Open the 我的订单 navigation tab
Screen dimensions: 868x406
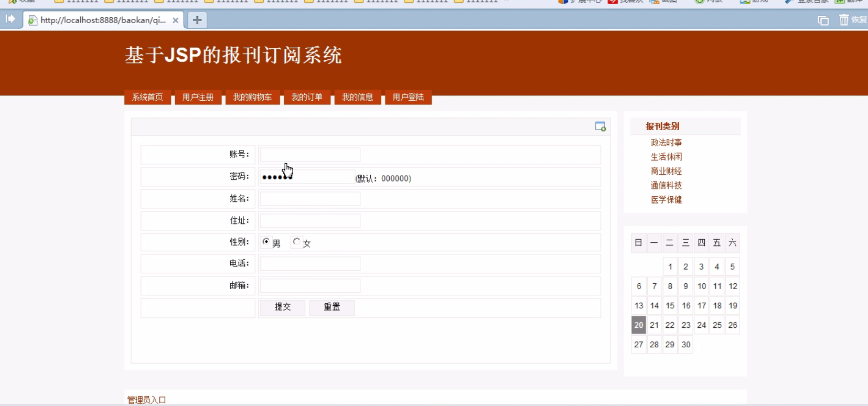tap(307, 98)
